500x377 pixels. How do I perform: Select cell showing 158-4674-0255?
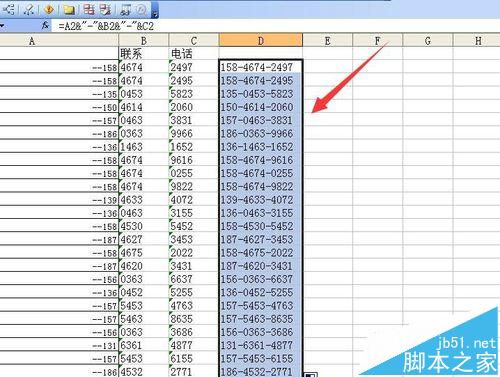(261, 173)
